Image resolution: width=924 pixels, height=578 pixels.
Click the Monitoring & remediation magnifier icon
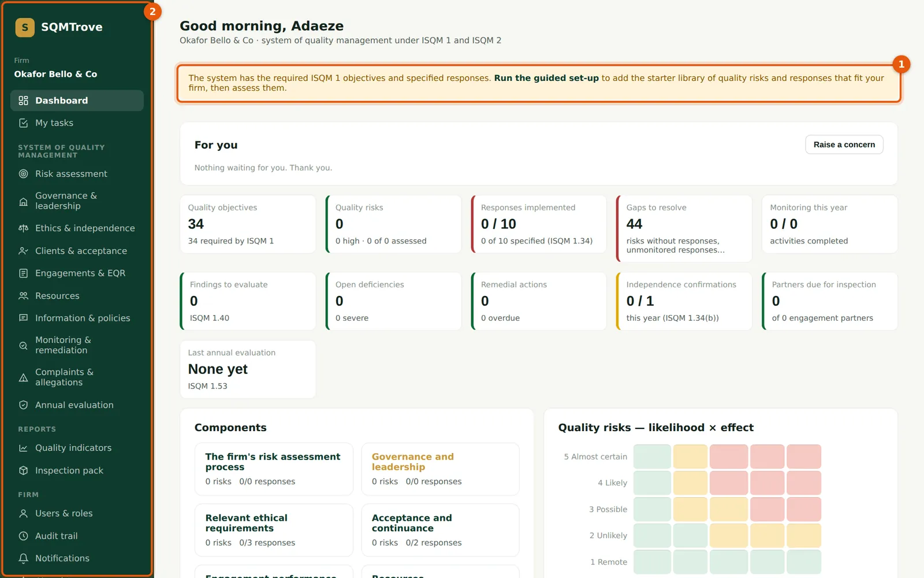click(x=23, y=345)
